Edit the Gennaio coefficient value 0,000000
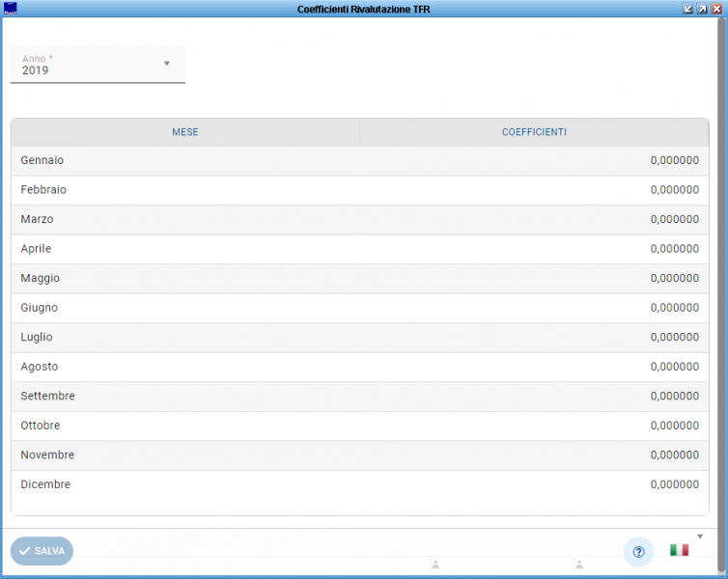728x579 pixels. coord(675,160)
